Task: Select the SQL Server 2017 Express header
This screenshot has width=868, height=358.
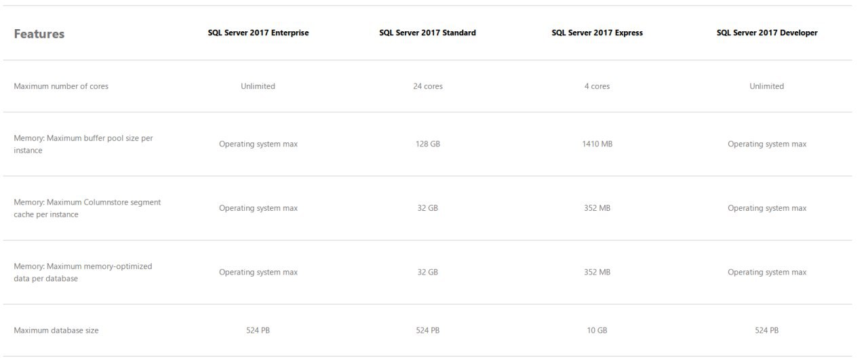Action: click(x=597, y=33)
